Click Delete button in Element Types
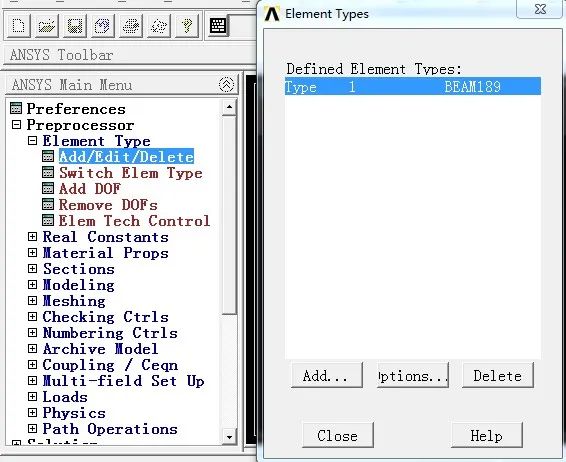The width and height of the screenshot is (566, 462). (498, 376)
